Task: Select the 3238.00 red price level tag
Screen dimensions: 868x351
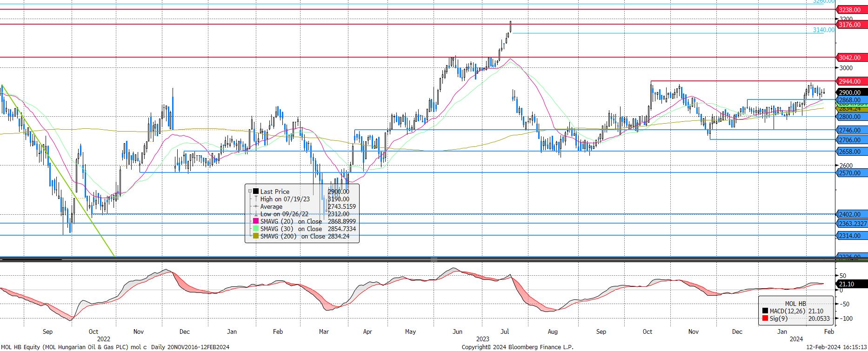Action: coord(849,9)
